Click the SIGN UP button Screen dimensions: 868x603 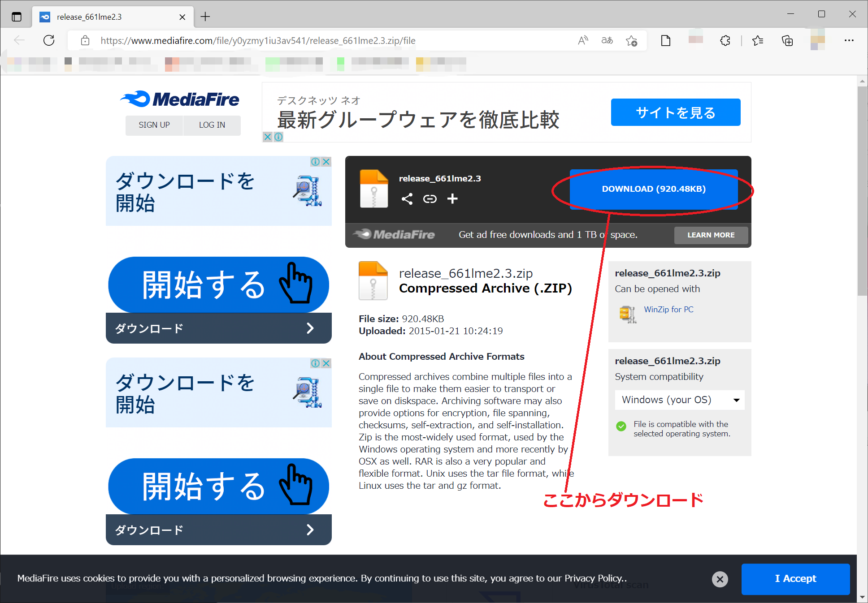154,125
